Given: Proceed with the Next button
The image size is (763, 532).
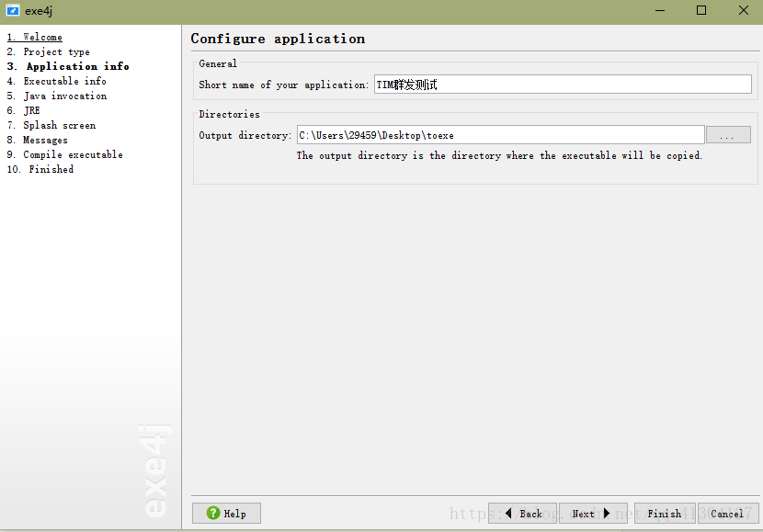Looking at the screenshot, I should point(593,514).
